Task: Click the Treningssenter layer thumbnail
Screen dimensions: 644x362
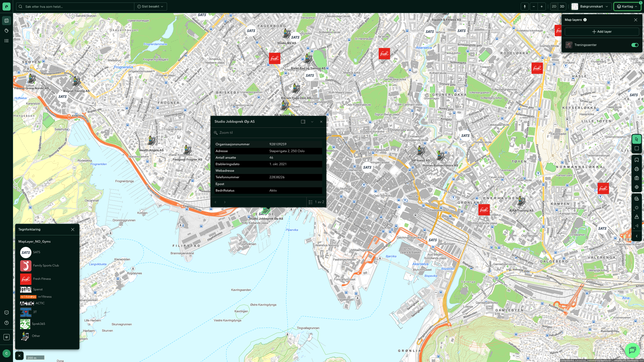Action: point(569,45)
